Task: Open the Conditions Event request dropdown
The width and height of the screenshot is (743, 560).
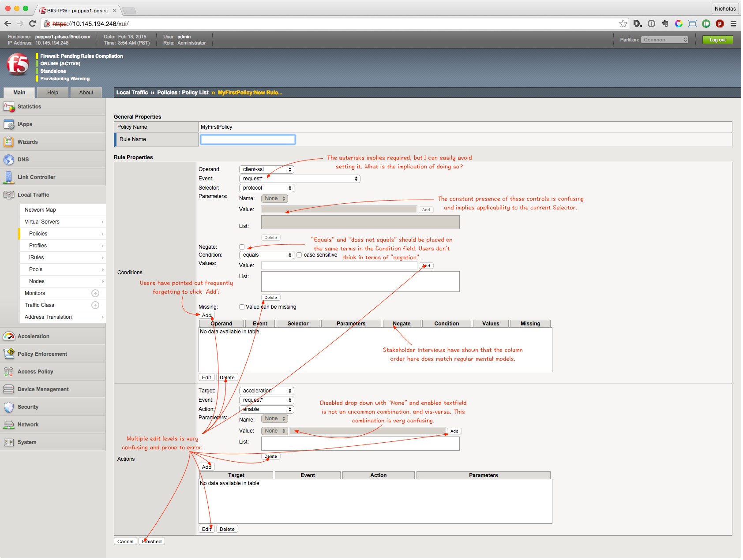Action: click(300, 179)
